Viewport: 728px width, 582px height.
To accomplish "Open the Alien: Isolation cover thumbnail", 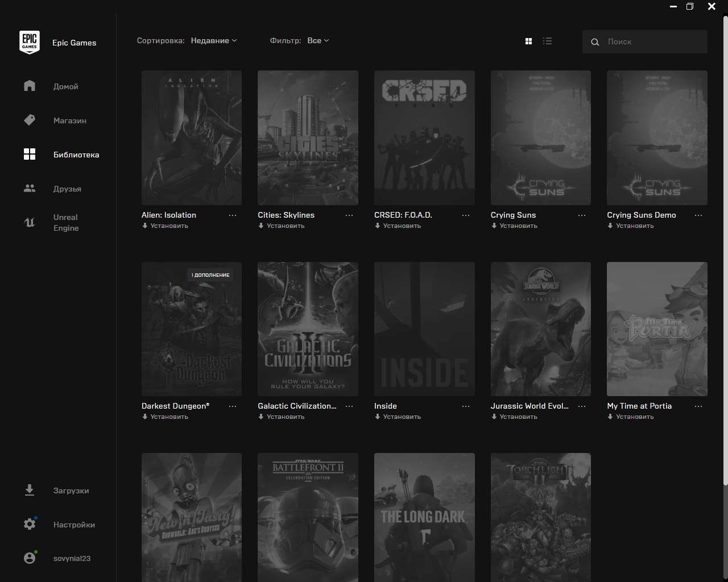I will coord(192,138).
